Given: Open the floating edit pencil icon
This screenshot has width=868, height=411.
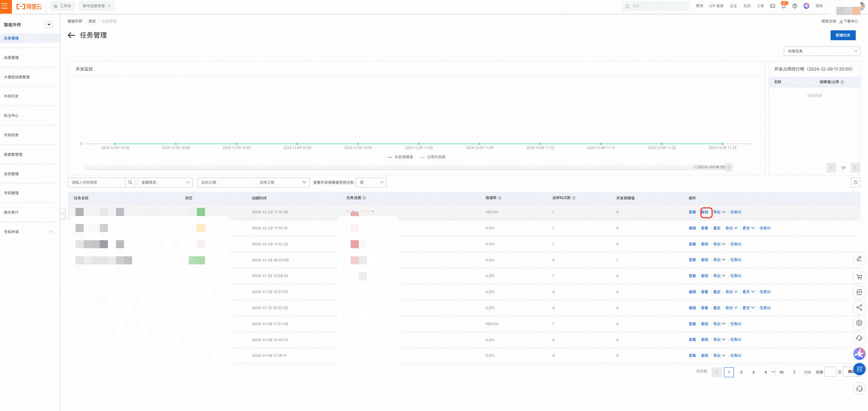Looking at the screenshot, I should coord(859,259).
